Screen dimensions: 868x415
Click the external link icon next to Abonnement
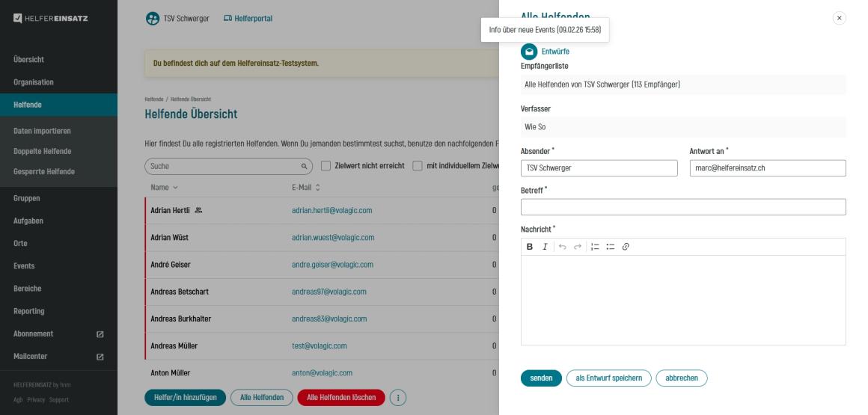[x=100, y=334]
